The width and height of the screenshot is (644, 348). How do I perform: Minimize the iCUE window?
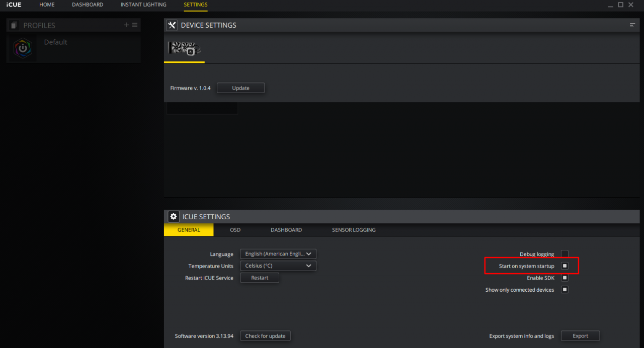click(610, 5)
